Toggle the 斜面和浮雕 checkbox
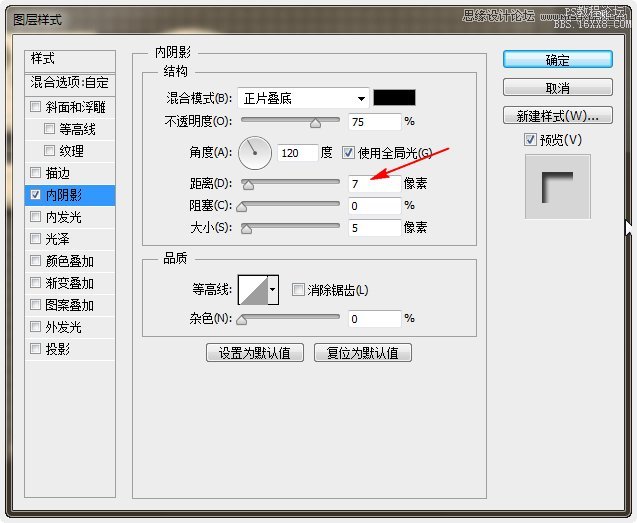 35,106
